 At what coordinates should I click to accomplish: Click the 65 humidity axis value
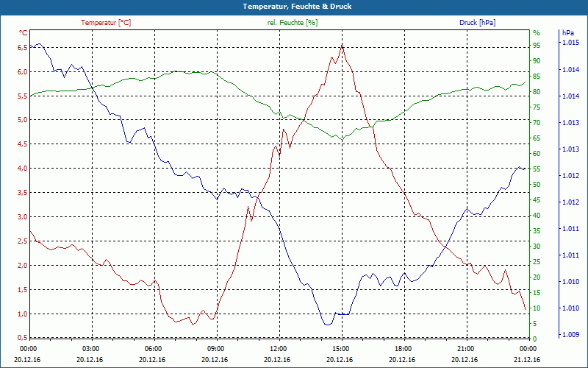537,138
